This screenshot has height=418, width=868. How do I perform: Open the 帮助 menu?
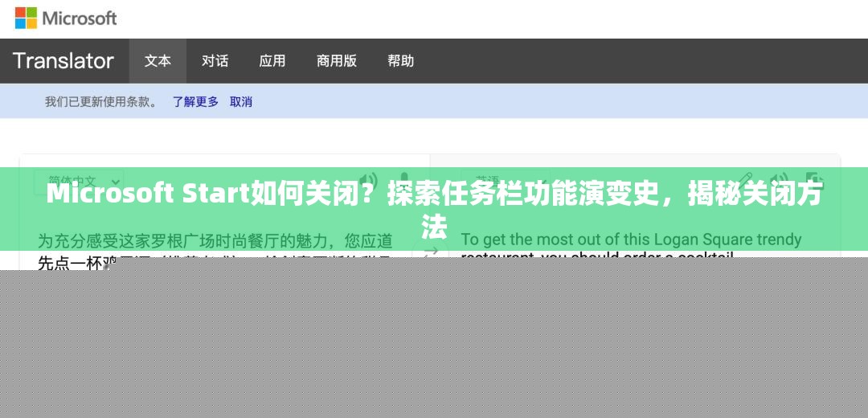pos(401,61)
